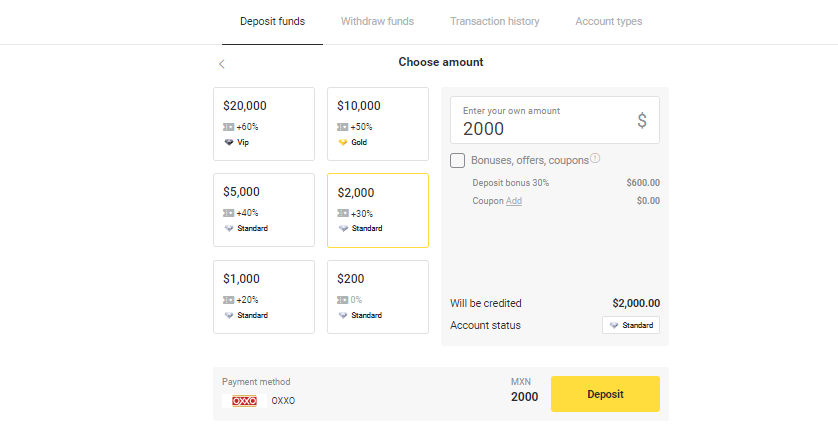838x435 pixels.
Task: Open the Transaction history tab
Action: [494, 21]
